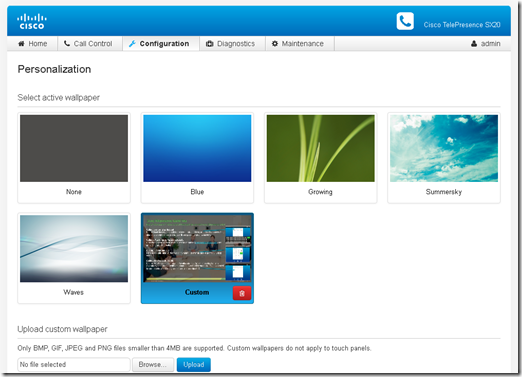Delete the Custom wallpaper via red trash icon

(x=242, y=293)
